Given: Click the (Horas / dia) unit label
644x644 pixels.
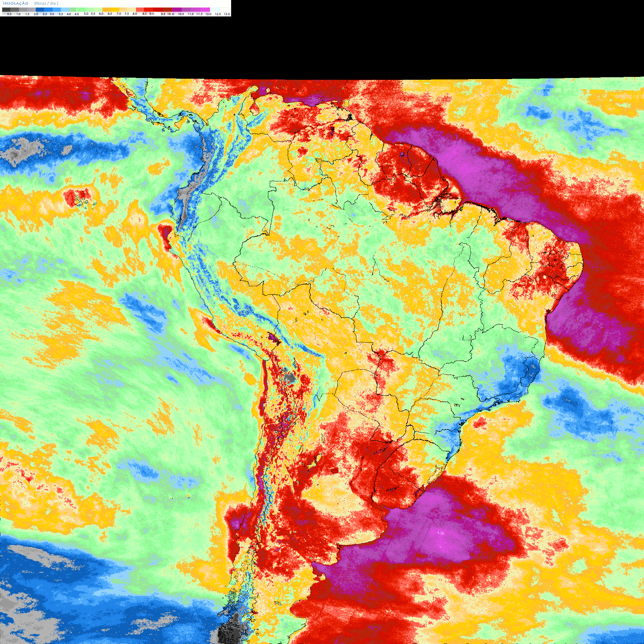Looking at the screenshot, I should (46, 3).
